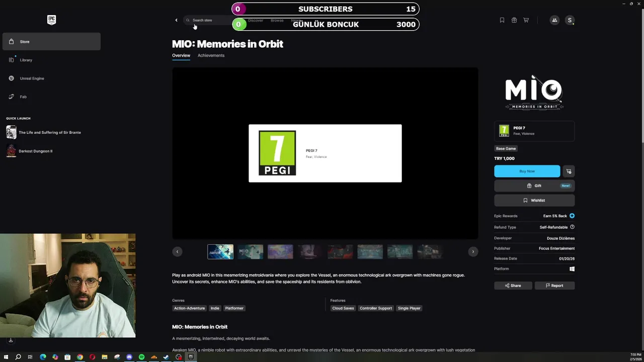Click the Platformer genre tag
Viewport: 644px width, 362px height.
pos(234,308)
